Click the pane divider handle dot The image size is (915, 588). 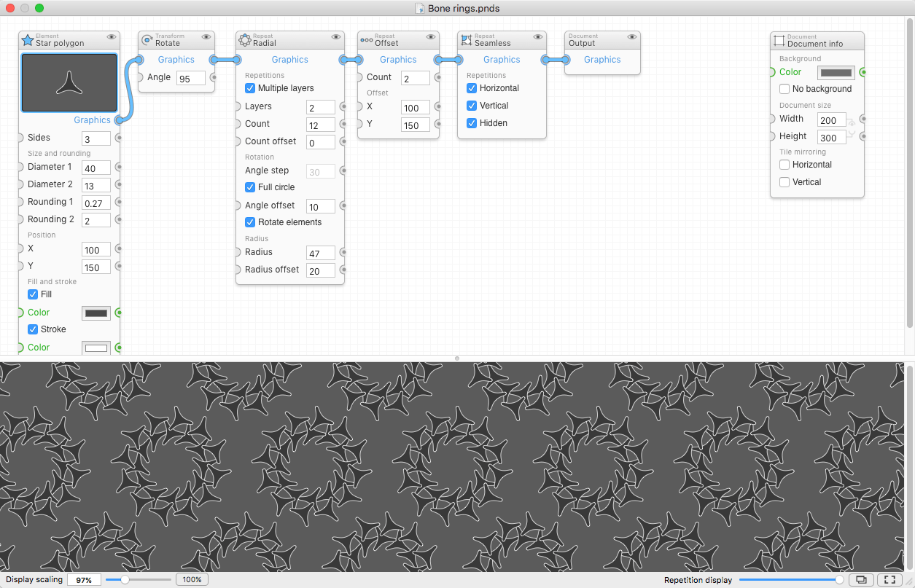tap(457, 358)
